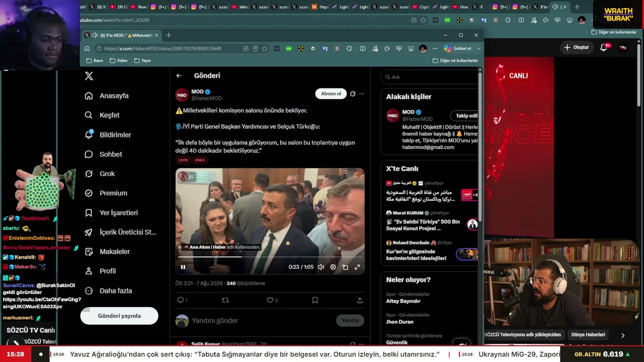Mute the tweet video sound
The image size is (644, 362).
coord(321,267)
